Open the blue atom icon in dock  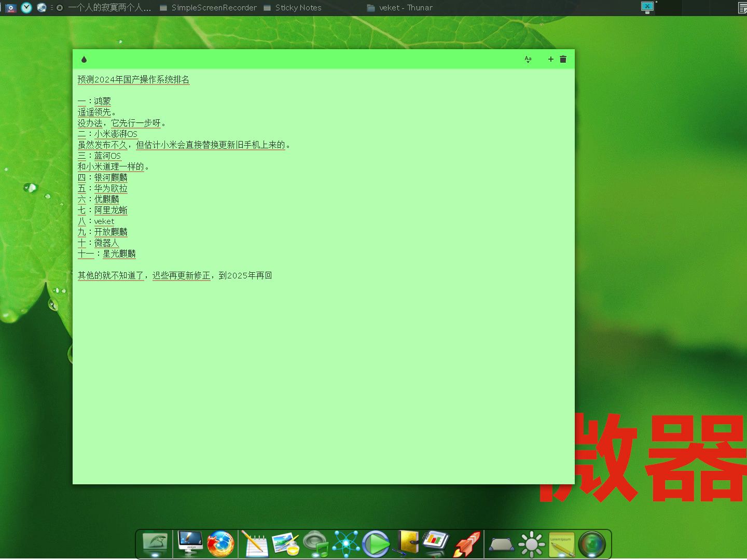tap(346, 544)
